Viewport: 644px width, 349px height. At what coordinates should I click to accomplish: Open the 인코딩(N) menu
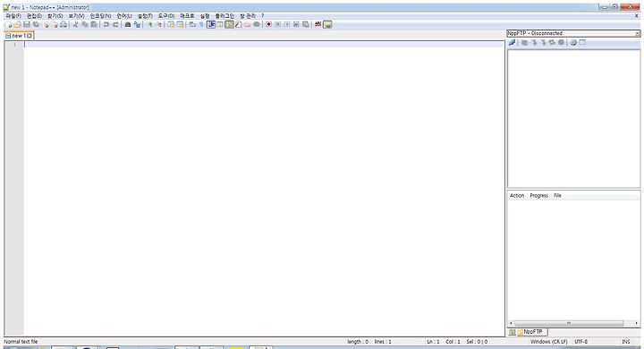(x=100, y=15)
